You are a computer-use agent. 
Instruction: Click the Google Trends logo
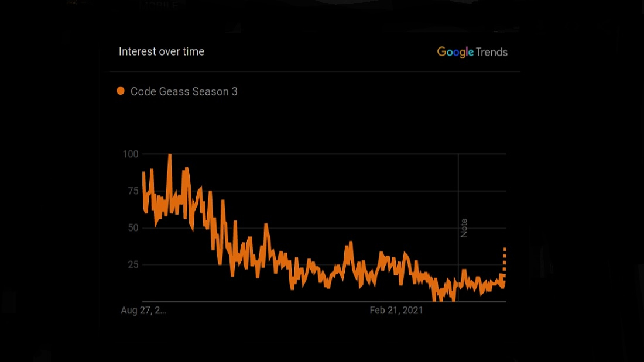[x=472, y=52]
